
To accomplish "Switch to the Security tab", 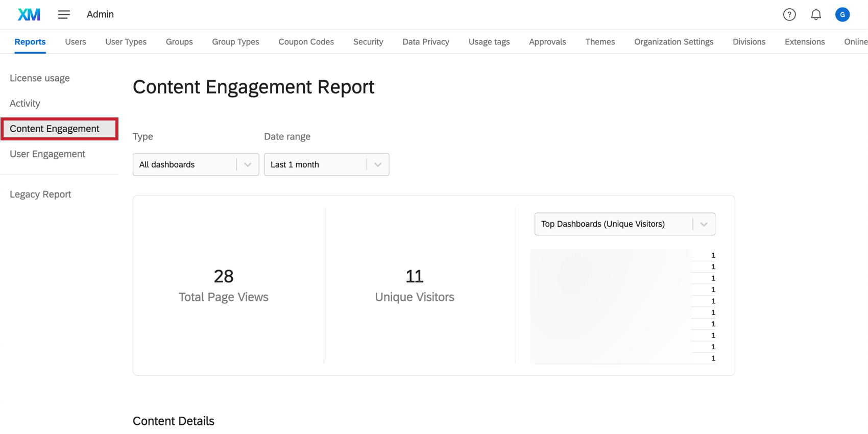I will click(368, 42).
